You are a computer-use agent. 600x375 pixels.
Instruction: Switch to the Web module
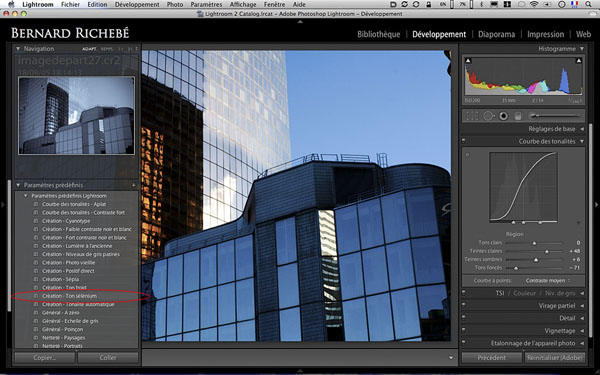[x=583, y=34]
